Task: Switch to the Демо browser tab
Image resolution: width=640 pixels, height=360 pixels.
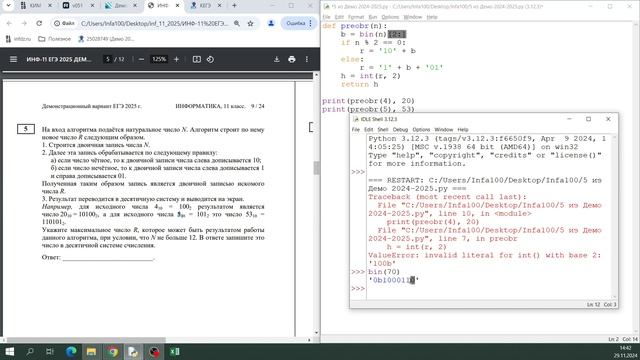Action: click(120, 6)
